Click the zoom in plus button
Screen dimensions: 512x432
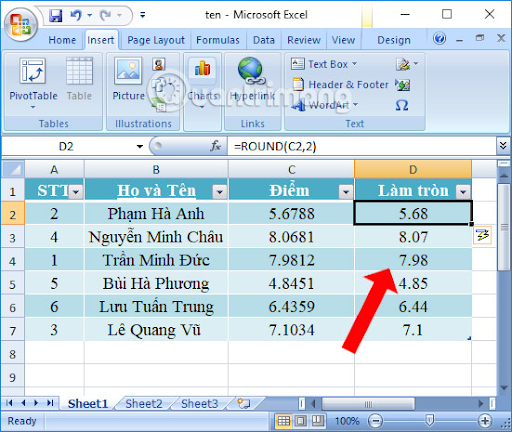485,421
